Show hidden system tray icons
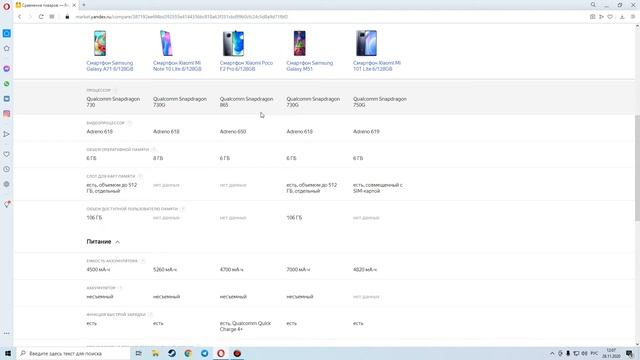This screenshot has height=360, width=640. click(552, 353)
